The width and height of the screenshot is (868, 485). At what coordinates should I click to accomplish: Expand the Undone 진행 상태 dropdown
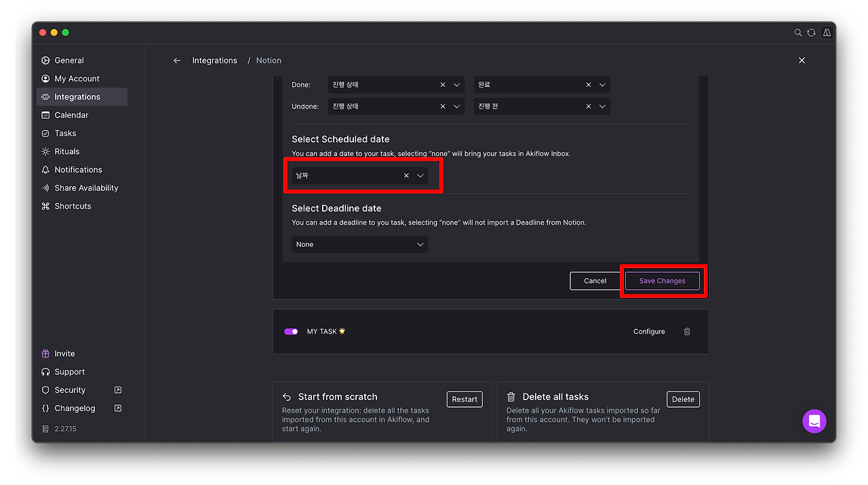coord(457,106)
